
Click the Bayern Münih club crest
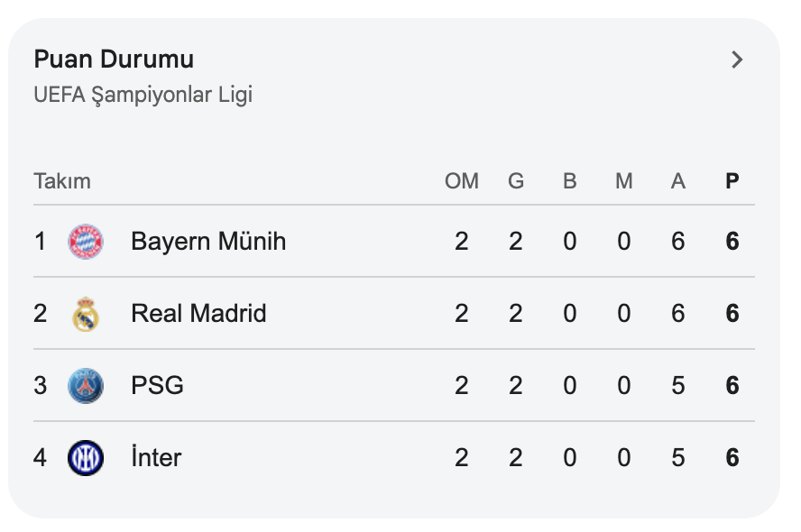tap(86, 242)
